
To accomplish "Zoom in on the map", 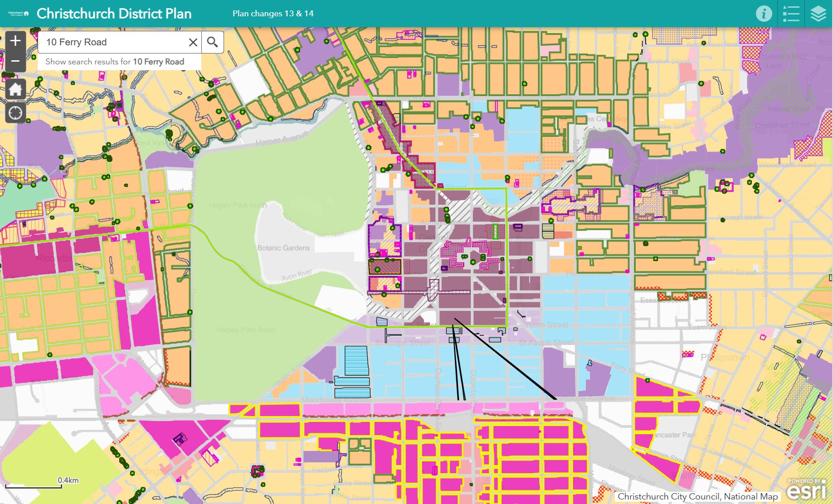I will click(x=15, y=41).
